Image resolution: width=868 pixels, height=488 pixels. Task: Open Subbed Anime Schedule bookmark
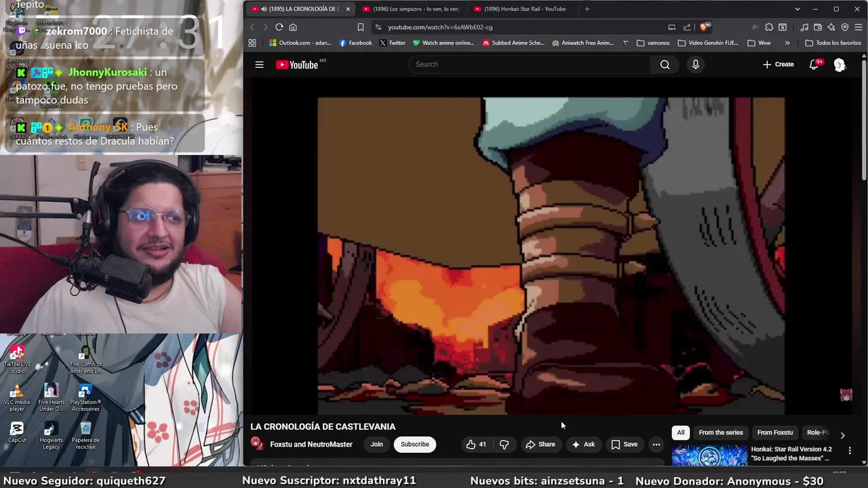coord(513,43)
